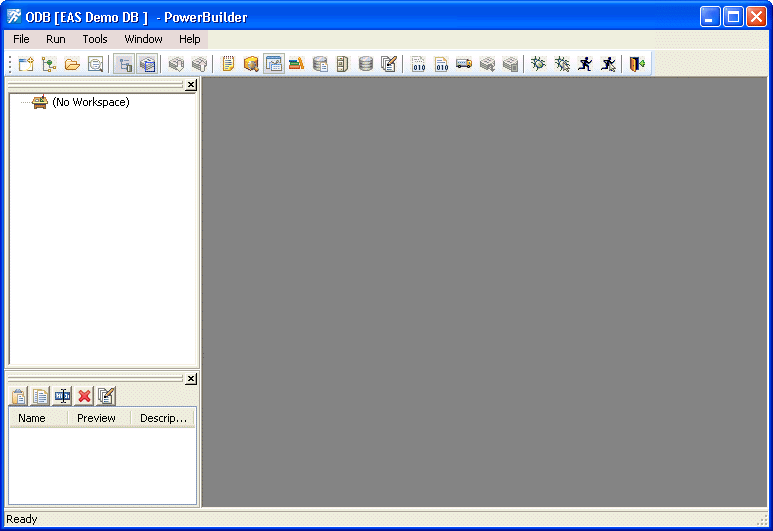Click the Name column header
Viewport: 773px width, 531px height.
[x=38, y=418]
